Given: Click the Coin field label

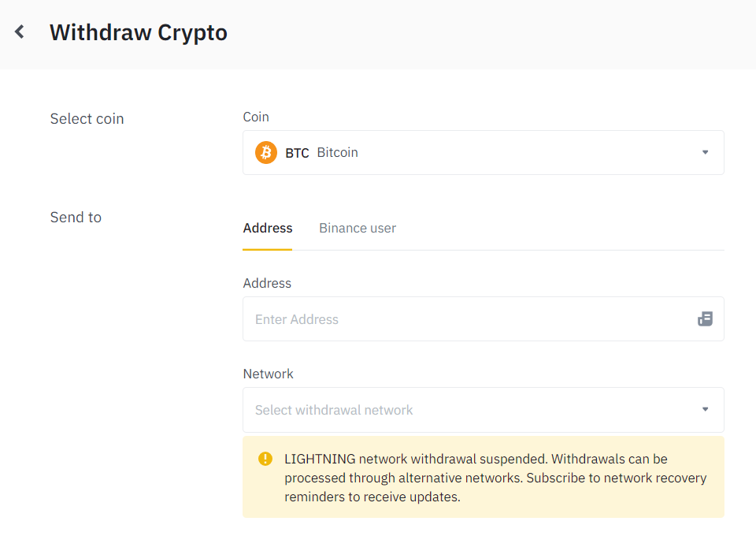Looking at the screenshot, I should point(256,117).
